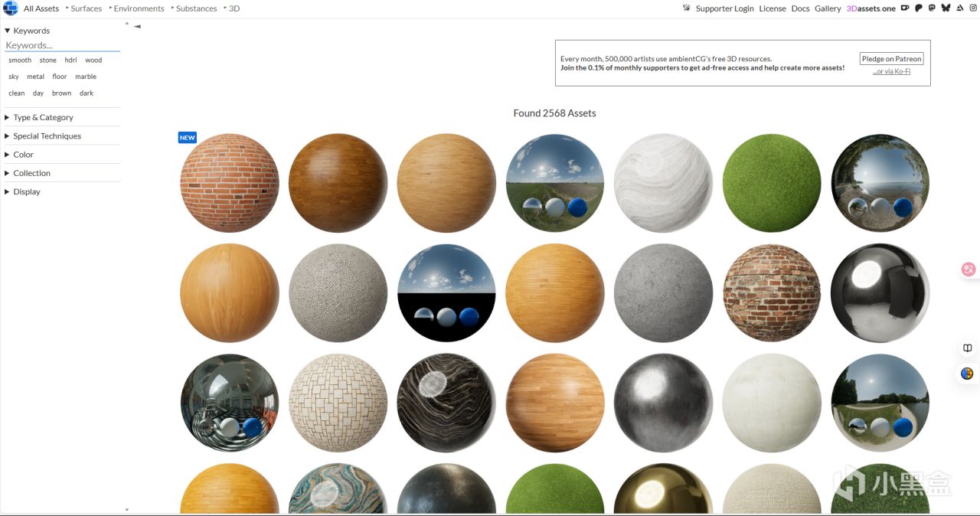The width and height of the screenshot is (980, 516).
Task: Open the gray concrete sphere asset
Action: pos(664,293)
